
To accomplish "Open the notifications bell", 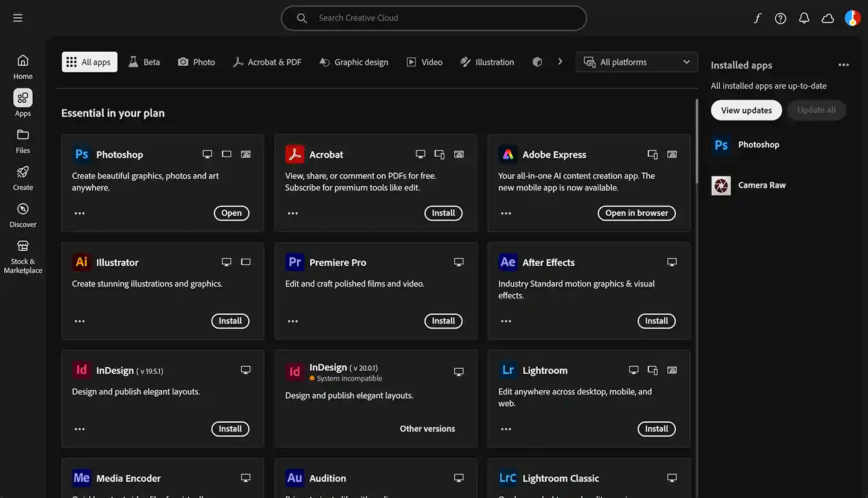I will (804, 18).
